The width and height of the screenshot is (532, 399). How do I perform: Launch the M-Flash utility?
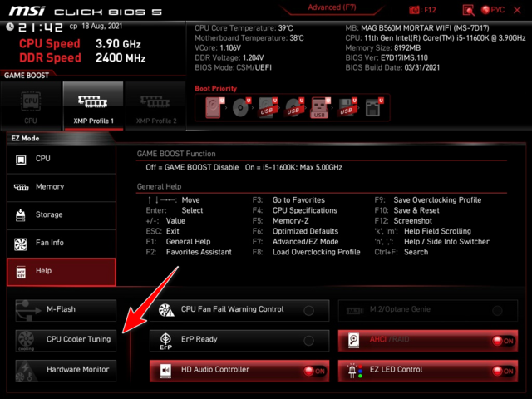[x=66, y=310]
